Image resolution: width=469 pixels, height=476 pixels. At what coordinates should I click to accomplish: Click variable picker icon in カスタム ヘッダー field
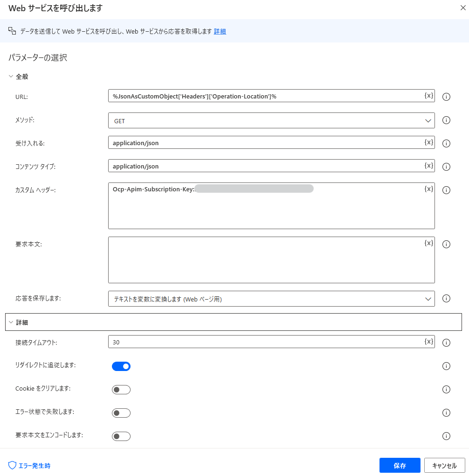(428, 189)
